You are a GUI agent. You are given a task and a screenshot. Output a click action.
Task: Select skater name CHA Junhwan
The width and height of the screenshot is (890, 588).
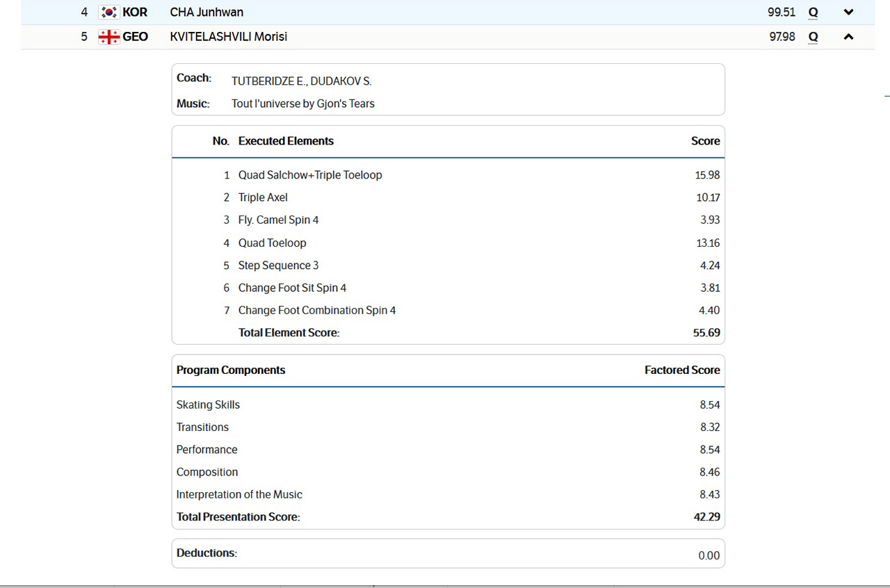207,12
